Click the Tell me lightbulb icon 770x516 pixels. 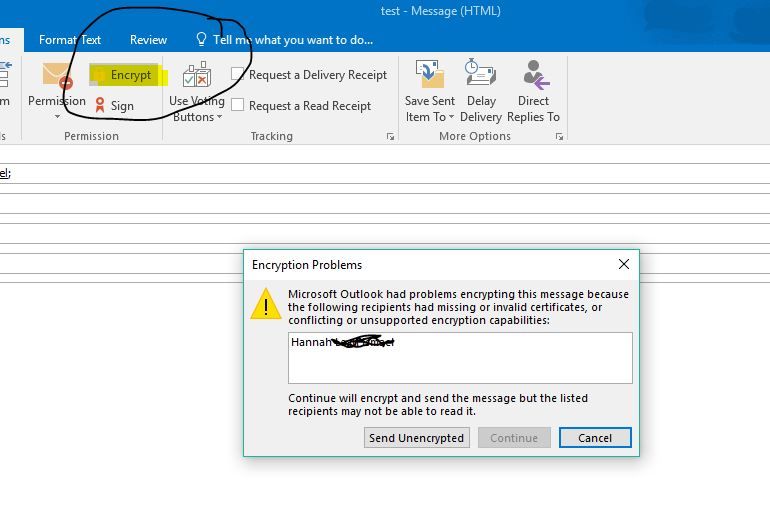(201, 39)
